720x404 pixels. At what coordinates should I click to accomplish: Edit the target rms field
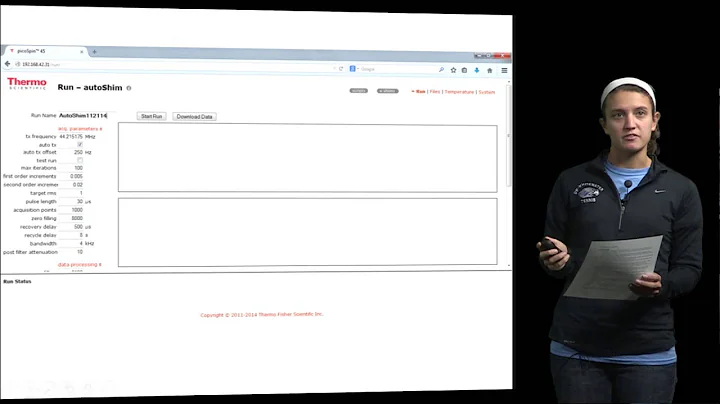(71, 193)
